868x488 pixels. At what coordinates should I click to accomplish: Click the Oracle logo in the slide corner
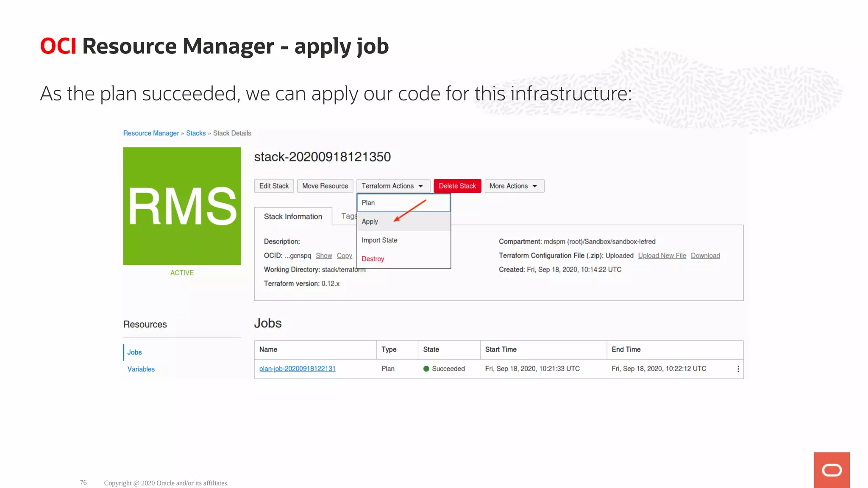coord(832,470)
